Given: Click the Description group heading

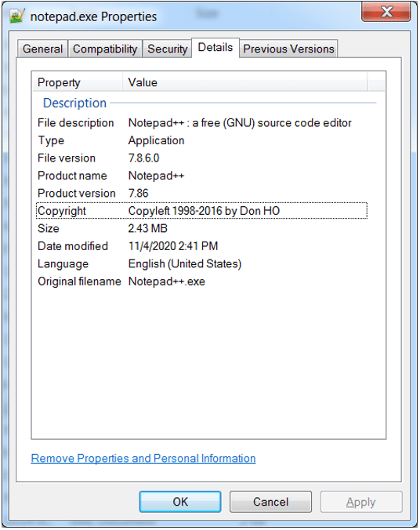Looking at the screenshot, I should click(74, 103).
